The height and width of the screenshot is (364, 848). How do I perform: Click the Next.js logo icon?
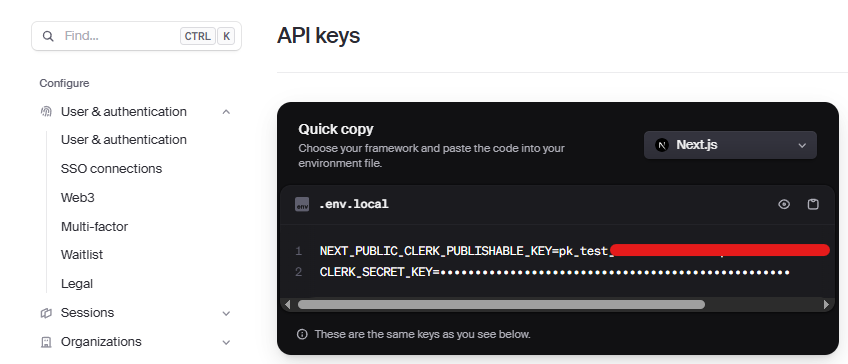(x=662, y=145)
